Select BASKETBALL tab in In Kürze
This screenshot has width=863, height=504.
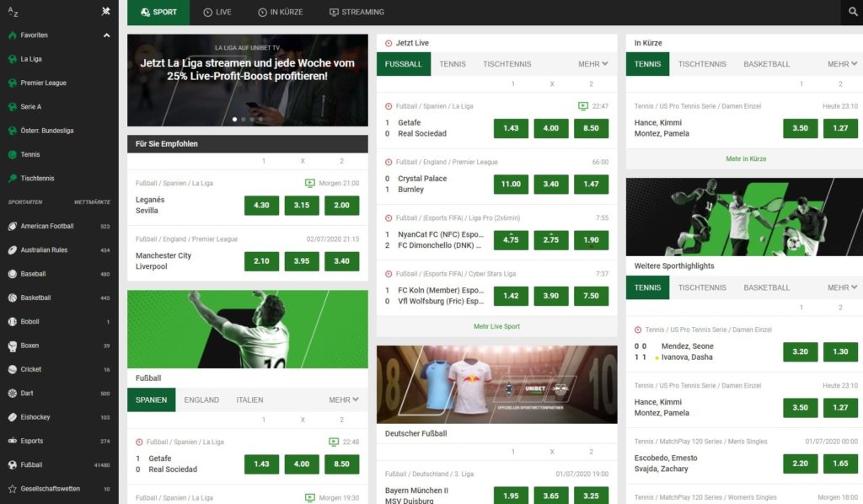[767, 64]
